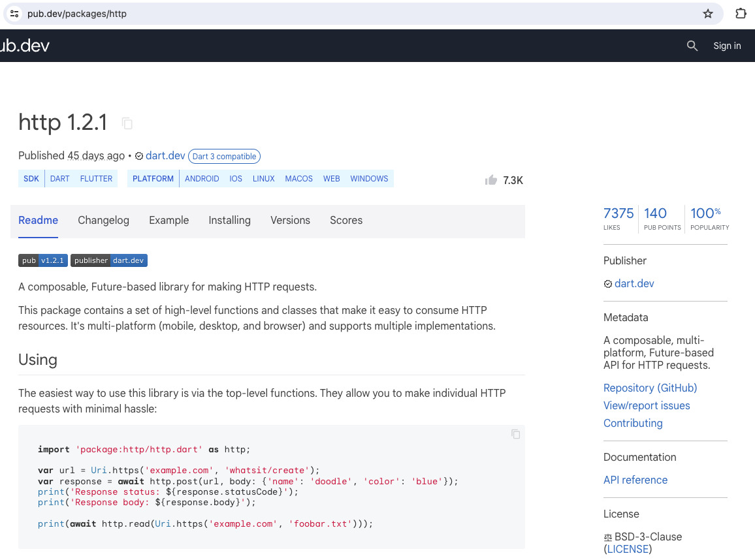Click the pub v1.2.1 badge

click(43, 260)
